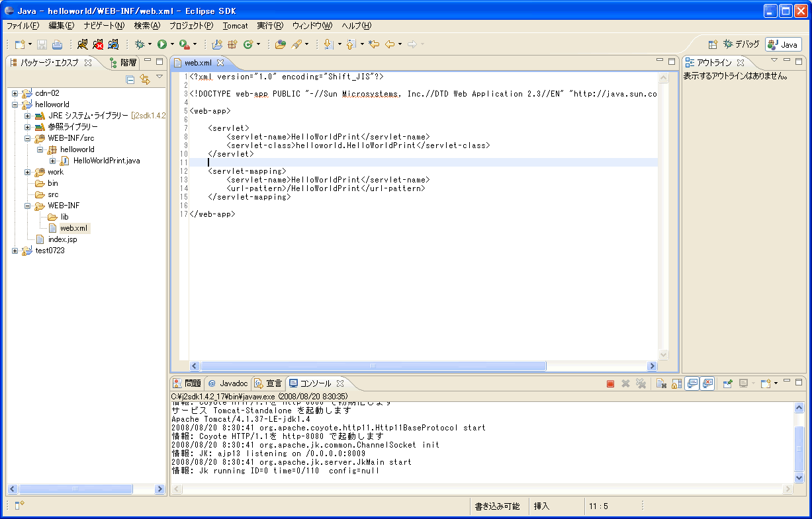
Task: Toggle Pin Console
Action: click(x=727, y=383)
